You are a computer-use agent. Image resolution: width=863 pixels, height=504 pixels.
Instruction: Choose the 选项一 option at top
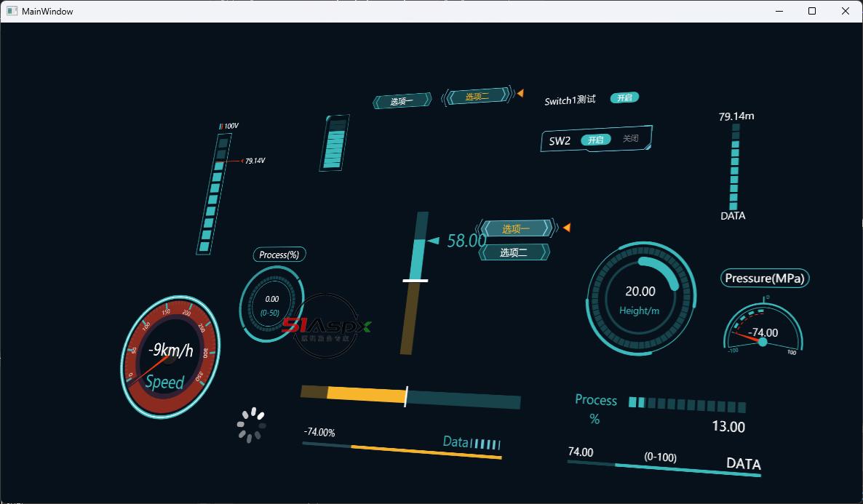tap(402, 102)
